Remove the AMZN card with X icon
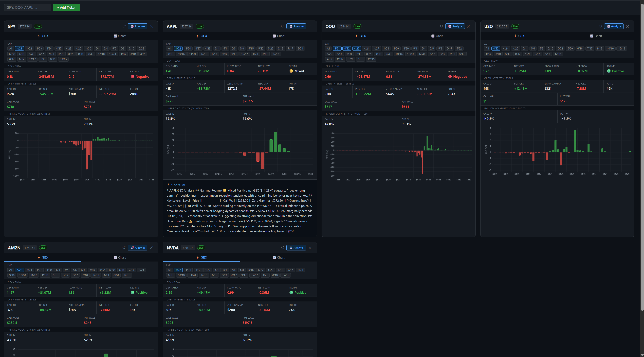Image resolution: width=644 pixels, height=357 pixels. coord(151,248)
